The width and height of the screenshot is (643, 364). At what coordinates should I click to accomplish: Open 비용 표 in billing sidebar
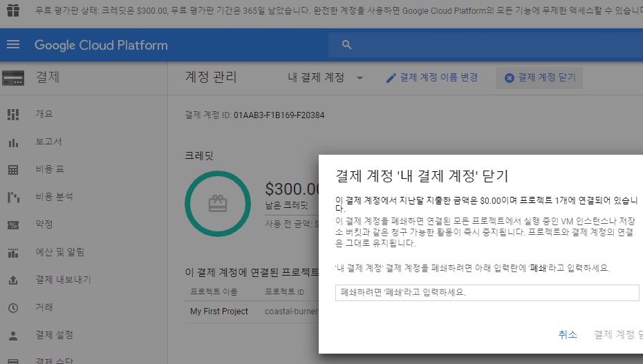[50, 169]
